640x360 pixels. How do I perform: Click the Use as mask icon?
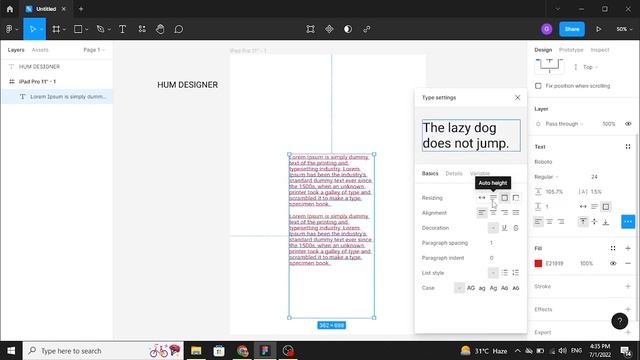[x=348, y=29]
